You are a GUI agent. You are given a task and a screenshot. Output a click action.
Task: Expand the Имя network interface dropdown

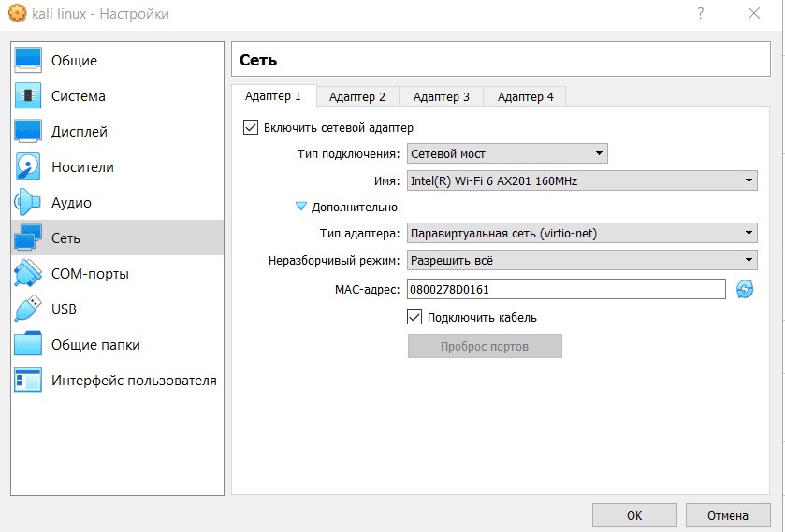point(581,181)
